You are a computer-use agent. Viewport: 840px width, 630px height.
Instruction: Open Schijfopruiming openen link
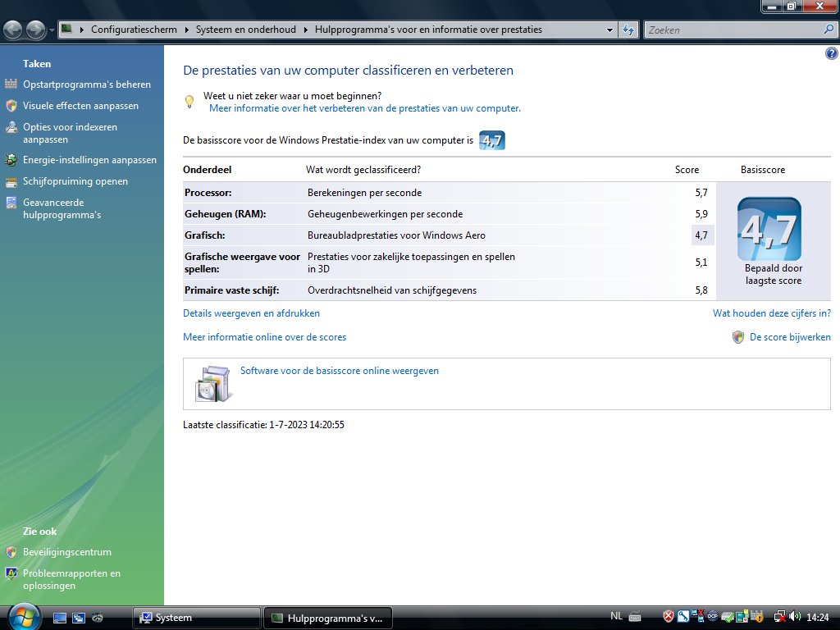point(75,181)
